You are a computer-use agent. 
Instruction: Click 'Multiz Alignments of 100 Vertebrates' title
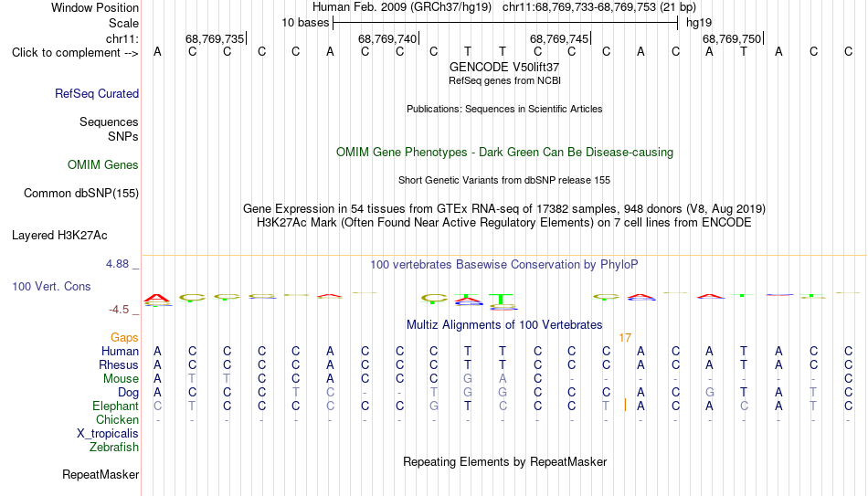504,325
